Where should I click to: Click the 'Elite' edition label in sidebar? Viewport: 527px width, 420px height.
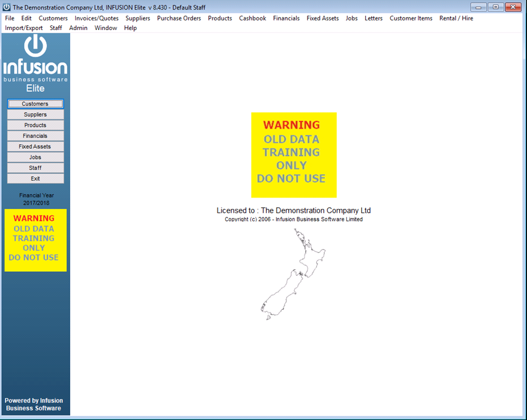coord(35,88)
